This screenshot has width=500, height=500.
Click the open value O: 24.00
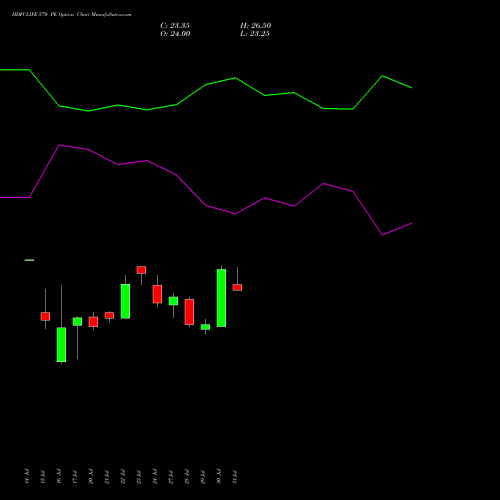pyautogui.click(x=175, y=34)
